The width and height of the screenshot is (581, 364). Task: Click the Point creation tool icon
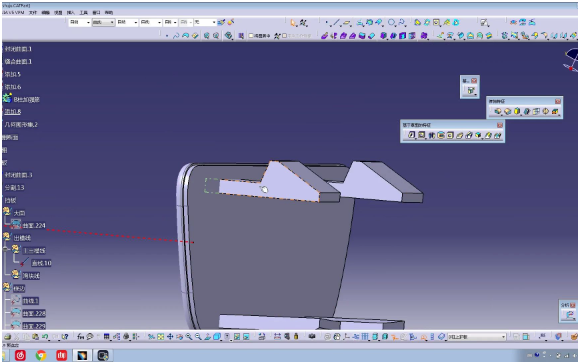pos(327,23)
